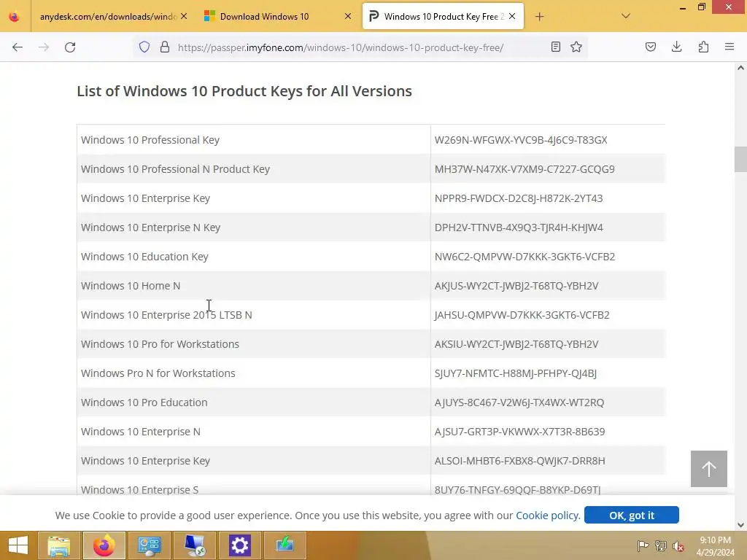Screen dimensions: 747x560
Task: Open the clock showing 9:10 PM
Action: (715, 545)
